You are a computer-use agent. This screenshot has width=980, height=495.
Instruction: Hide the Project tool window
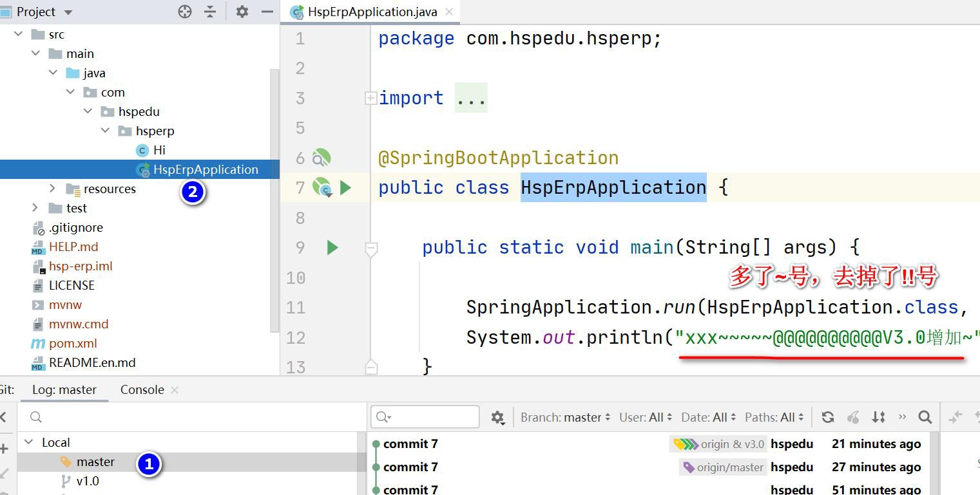[267, 12]
